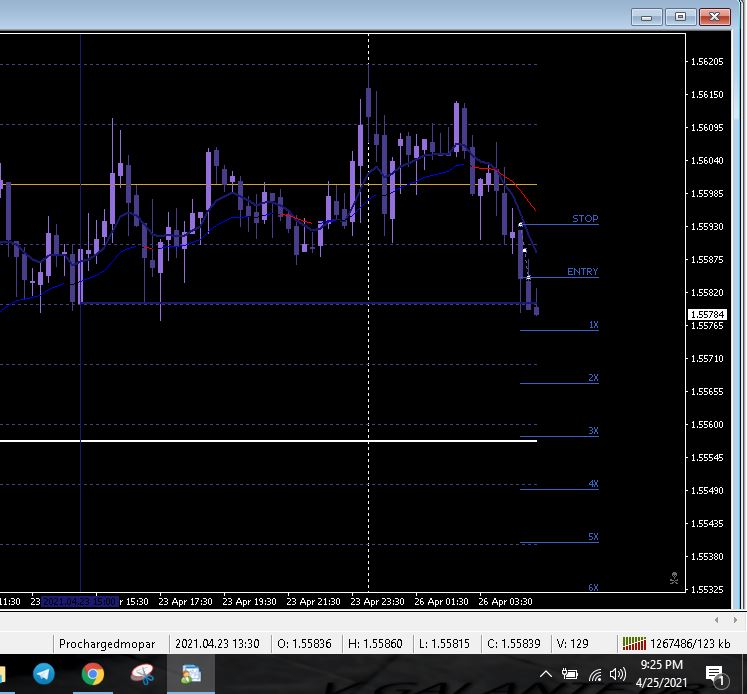Open the volume speaker tray icon
The height and width of the screenshot is (694, 747).
pos(618,674)
